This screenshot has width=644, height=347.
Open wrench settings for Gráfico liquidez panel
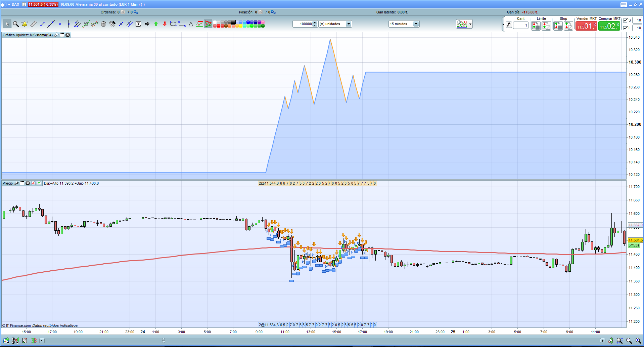[x=56, y=35]
